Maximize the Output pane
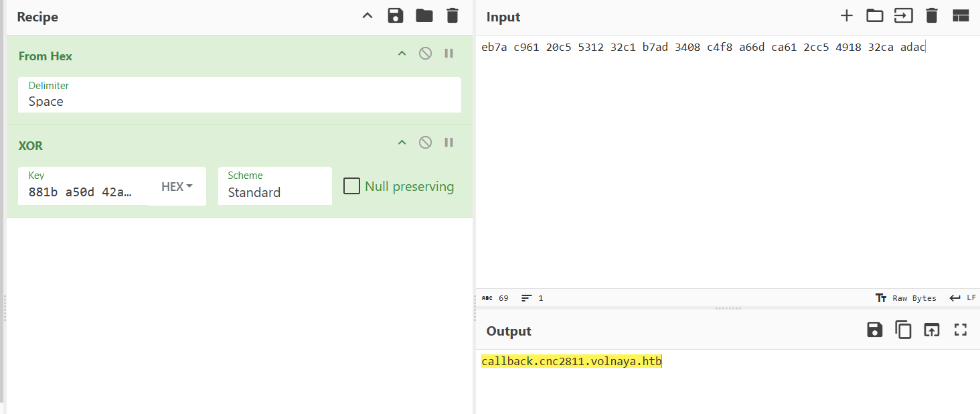The height and width of the screenshot is (414, 980). click(960, 330)
